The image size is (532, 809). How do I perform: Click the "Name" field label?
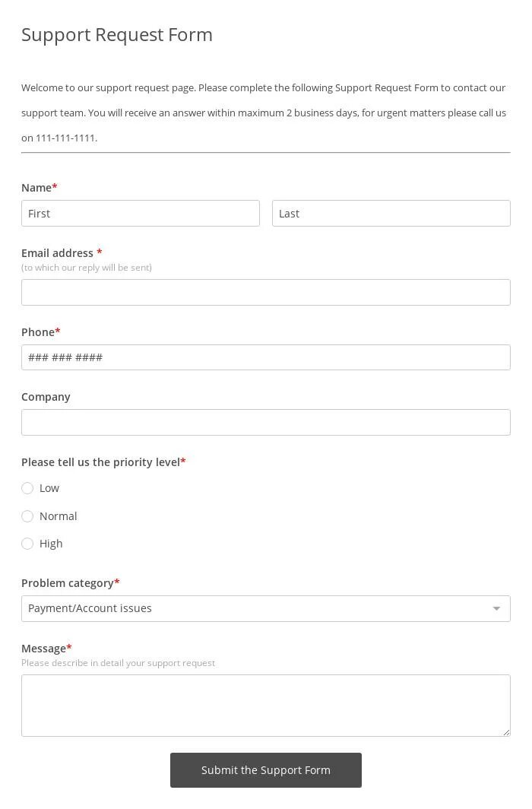(x=36, y=188)
